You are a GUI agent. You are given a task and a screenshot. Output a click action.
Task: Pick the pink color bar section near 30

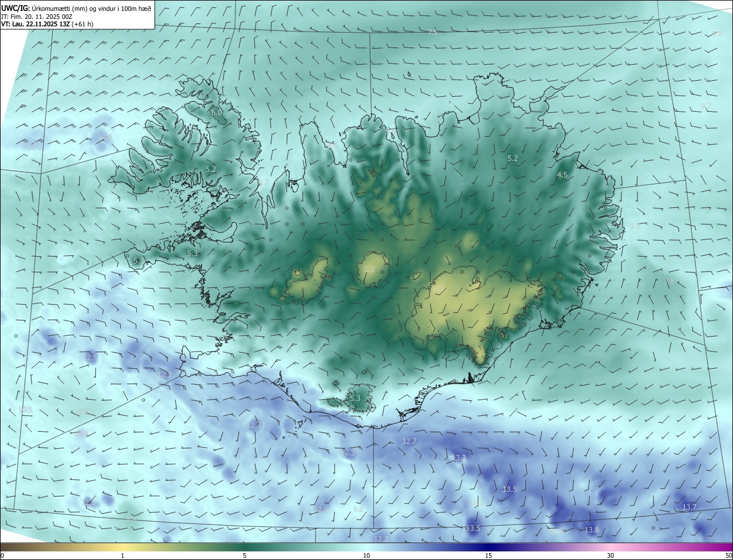tap(610, 547)
